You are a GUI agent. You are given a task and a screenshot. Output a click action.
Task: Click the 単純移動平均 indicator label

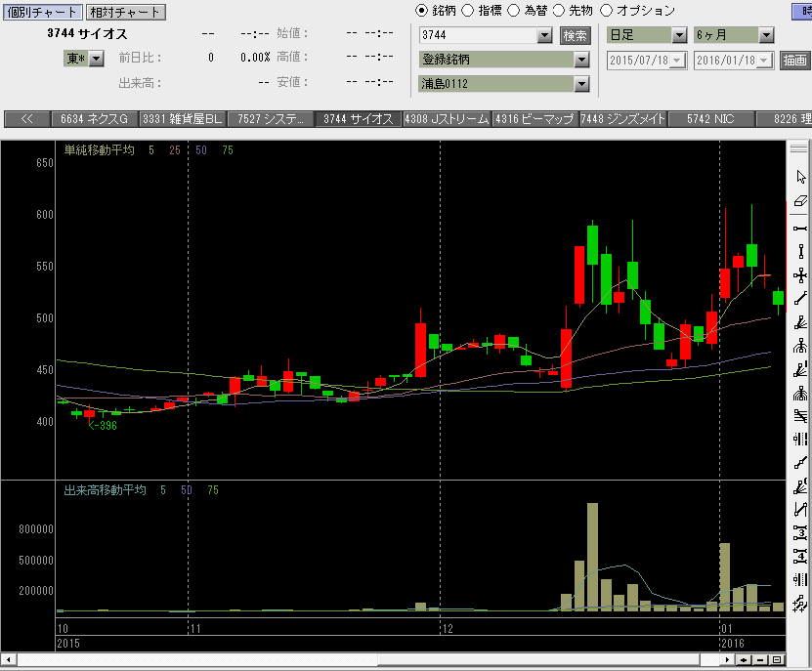point(99,150)
